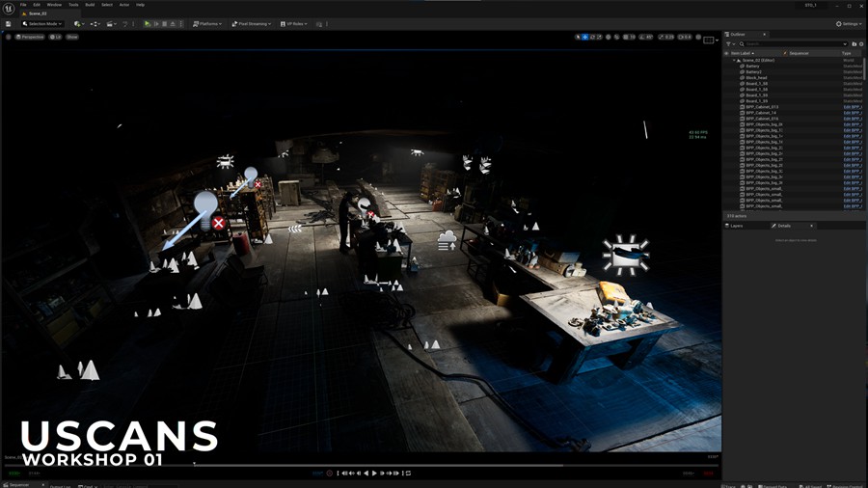Open the Outliner settings gear

click(x=861, y=43)
